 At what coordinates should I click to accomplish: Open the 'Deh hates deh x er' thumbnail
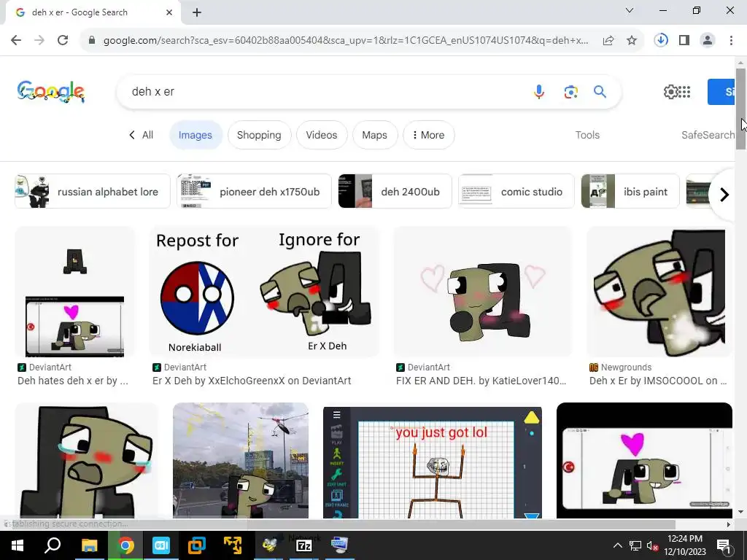pos(75,292)
